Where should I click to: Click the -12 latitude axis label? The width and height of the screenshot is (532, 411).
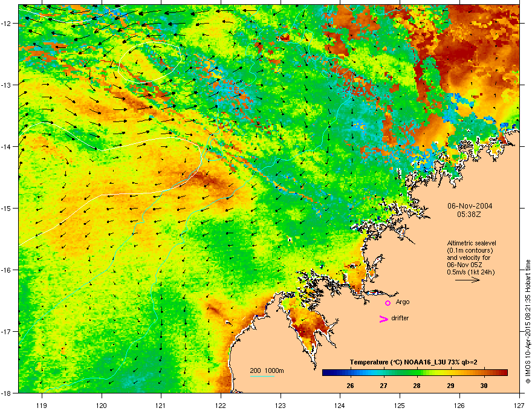(x=6, y=23)
